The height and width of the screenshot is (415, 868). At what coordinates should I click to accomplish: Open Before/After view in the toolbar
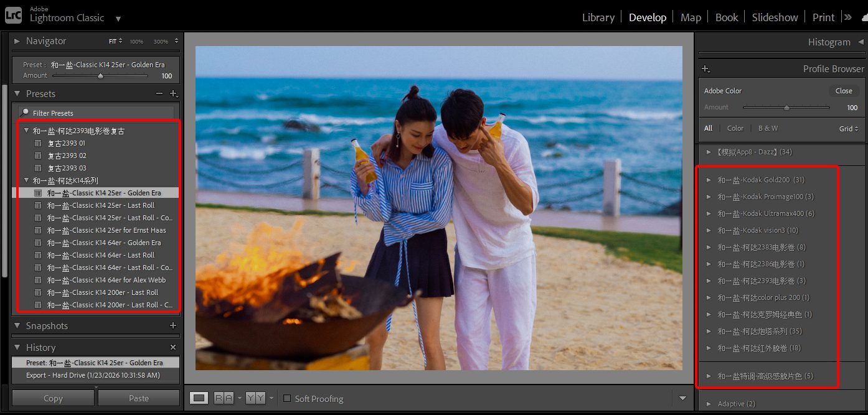pyautogui.click(x=224, y=397)
